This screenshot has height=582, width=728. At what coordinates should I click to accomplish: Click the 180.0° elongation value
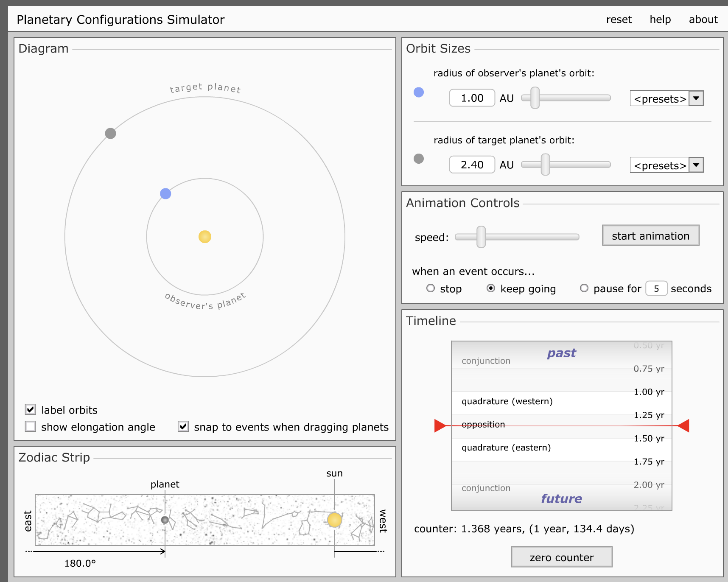(80, 563)
